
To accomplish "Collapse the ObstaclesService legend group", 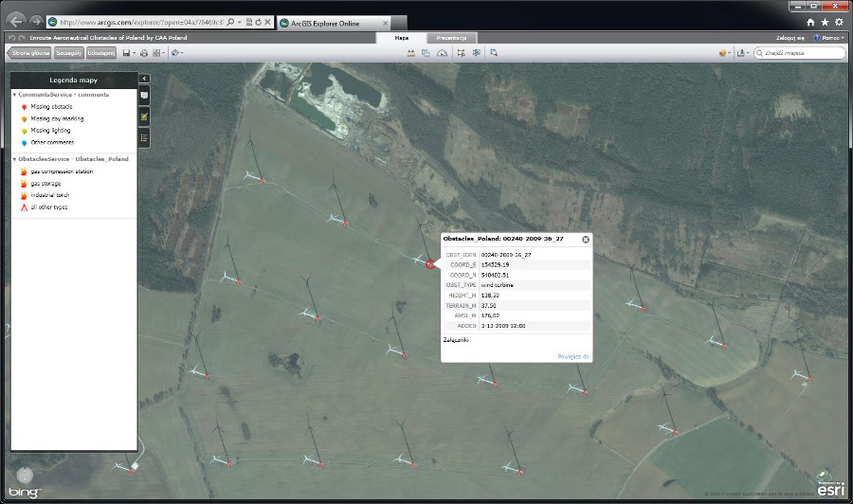I will click(14, 159).
